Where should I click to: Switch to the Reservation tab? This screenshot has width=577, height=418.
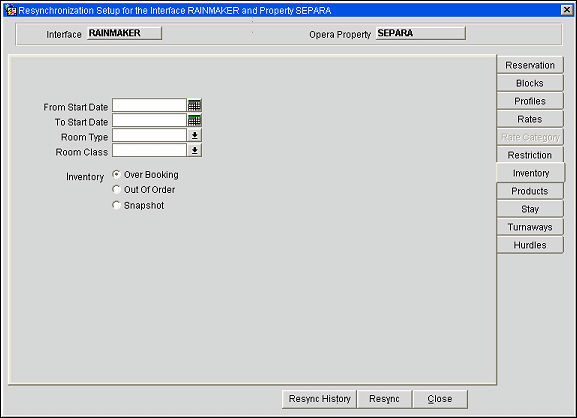pyautogui.click(x=530, y=65)
